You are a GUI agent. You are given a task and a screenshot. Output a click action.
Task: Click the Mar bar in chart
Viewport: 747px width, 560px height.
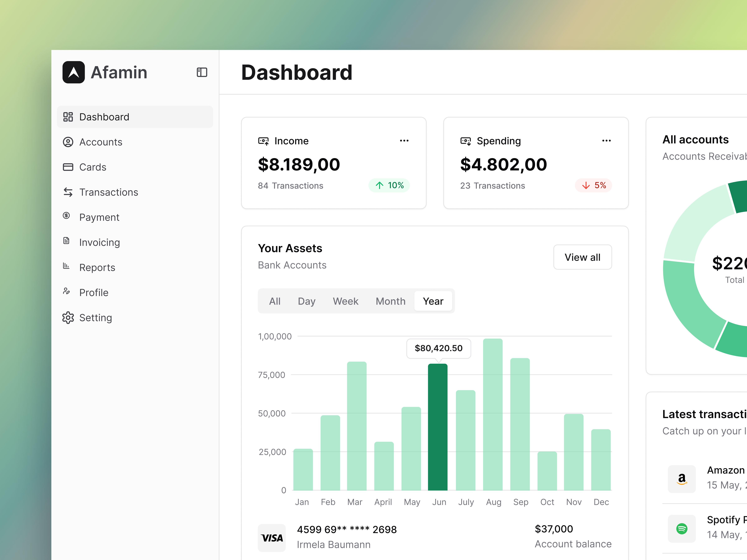(x=357, y=426)
